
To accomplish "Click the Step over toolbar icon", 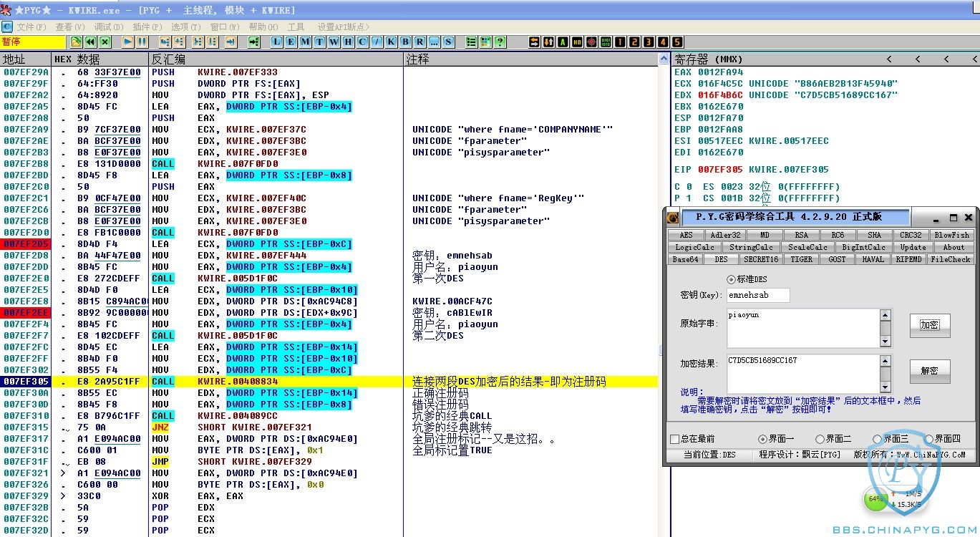I will point(180,42).
